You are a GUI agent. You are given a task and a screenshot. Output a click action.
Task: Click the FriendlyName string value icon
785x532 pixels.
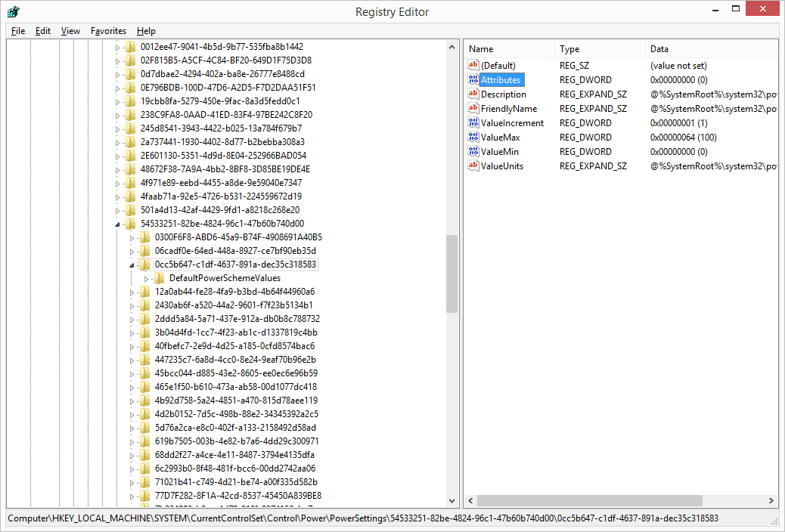[473, 108]
